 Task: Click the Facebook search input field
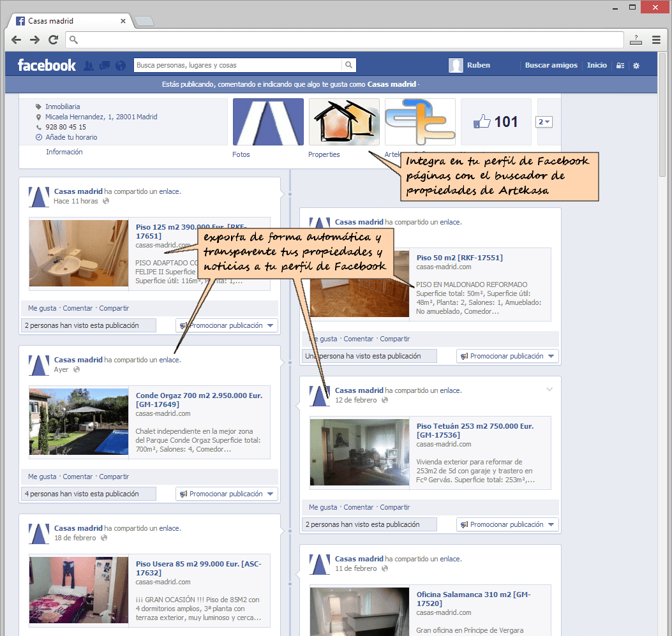pyautogui.click(x=237, y=65)
